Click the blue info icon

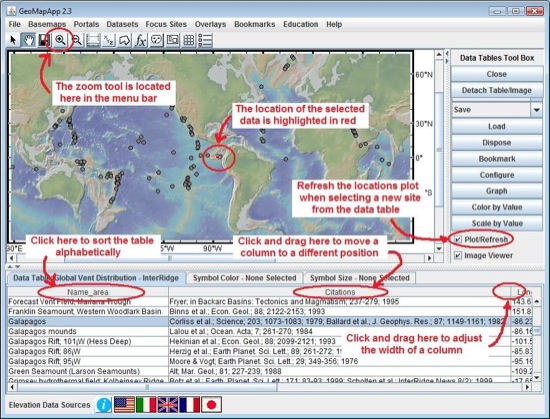click(104, 405)
